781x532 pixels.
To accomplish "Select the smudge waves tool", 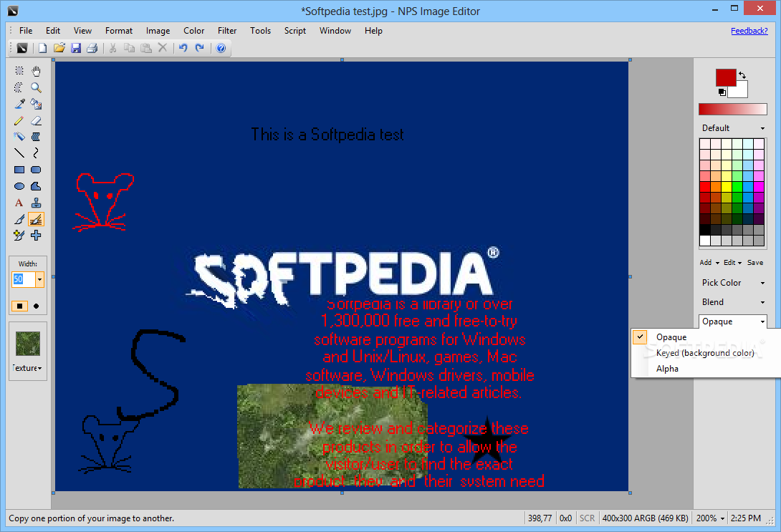I will 36,137.
